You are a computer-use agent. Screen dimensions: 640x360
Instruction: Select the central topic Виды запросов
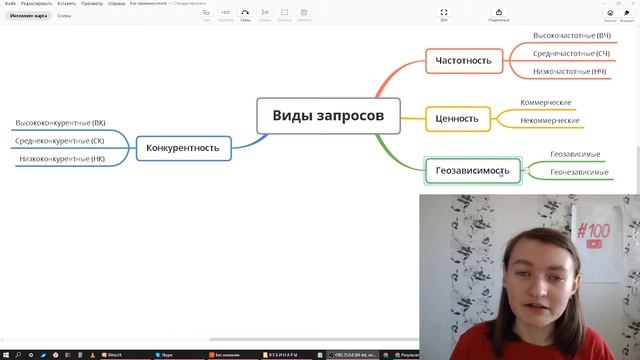coord(328,116)
